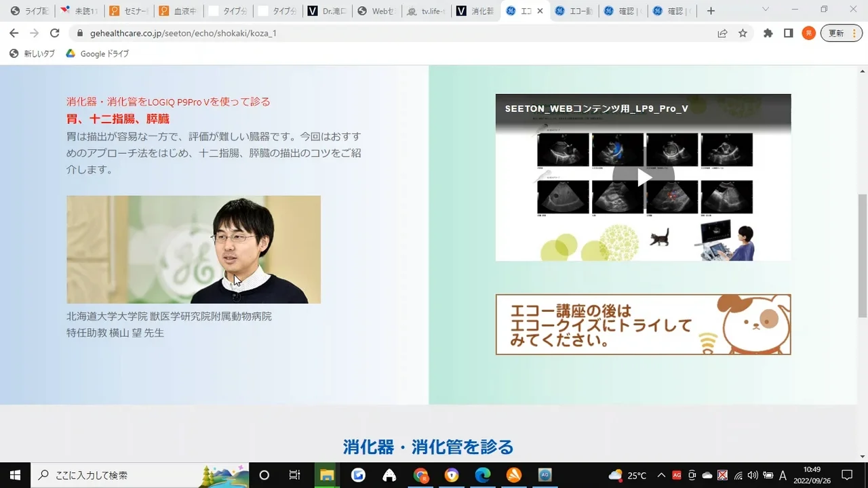Open a new browser tab with plus
This screenshot has height=488, width=868.
(711, 11)
